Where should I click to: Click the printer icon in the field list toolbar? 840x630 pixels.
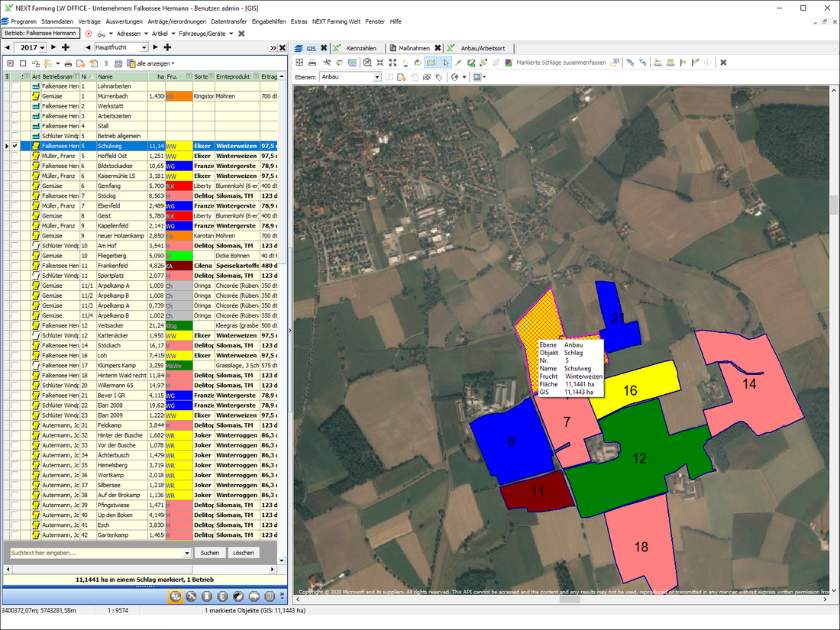(x=68, y=63)
